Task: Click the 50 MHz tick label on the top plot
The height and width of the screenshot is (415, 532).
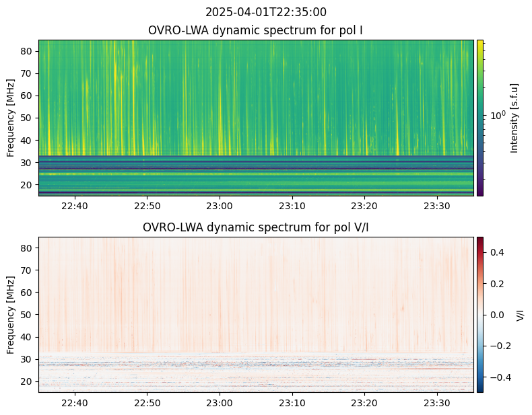Action: coord(26,118)
